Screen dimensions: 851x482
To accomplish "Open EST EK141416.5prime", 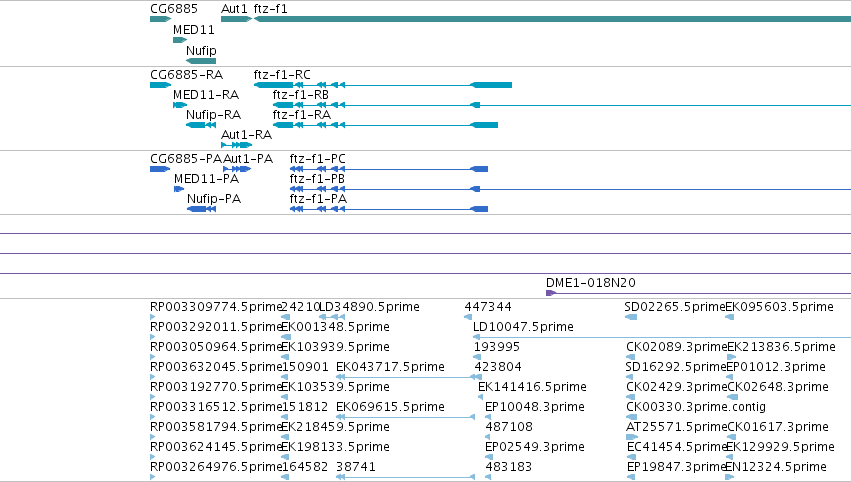I will (x=532, y=386).
